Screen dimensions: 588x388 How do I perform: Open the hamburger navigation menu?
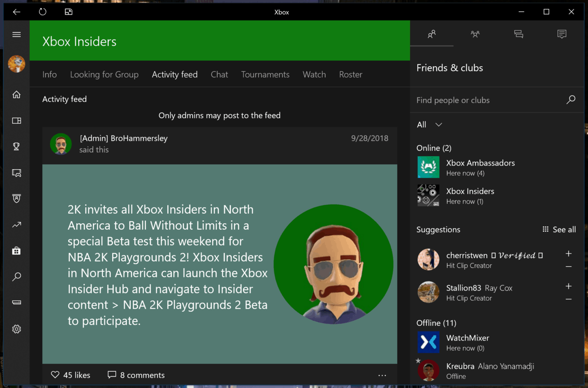(17, 34)
